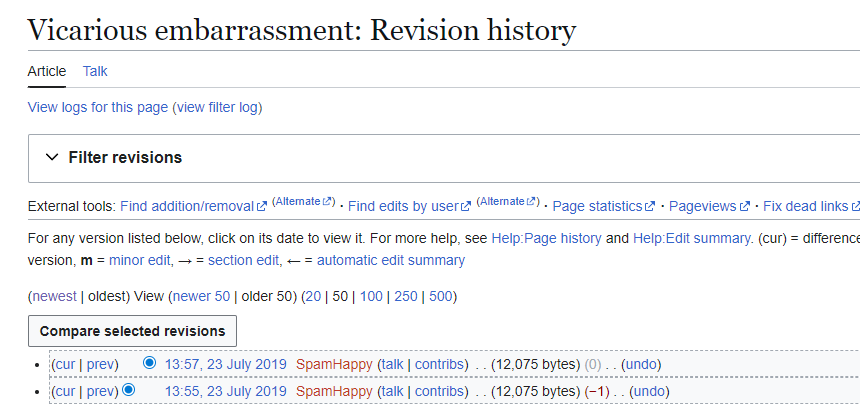This screenshot has height=404, width=860.
Task: Click prev link on 13:55 revision
Action: [x=100, y=391]
